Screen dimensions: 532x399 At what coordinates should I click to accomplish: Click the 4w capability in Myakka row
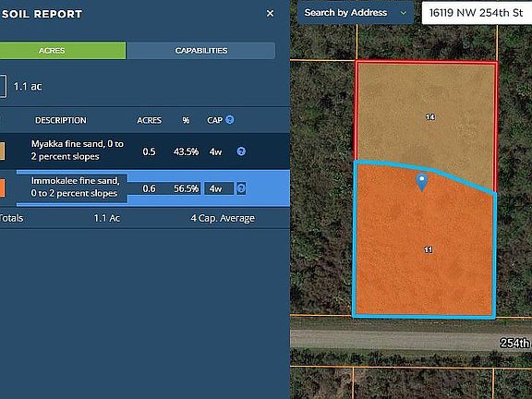click(215, 151)
